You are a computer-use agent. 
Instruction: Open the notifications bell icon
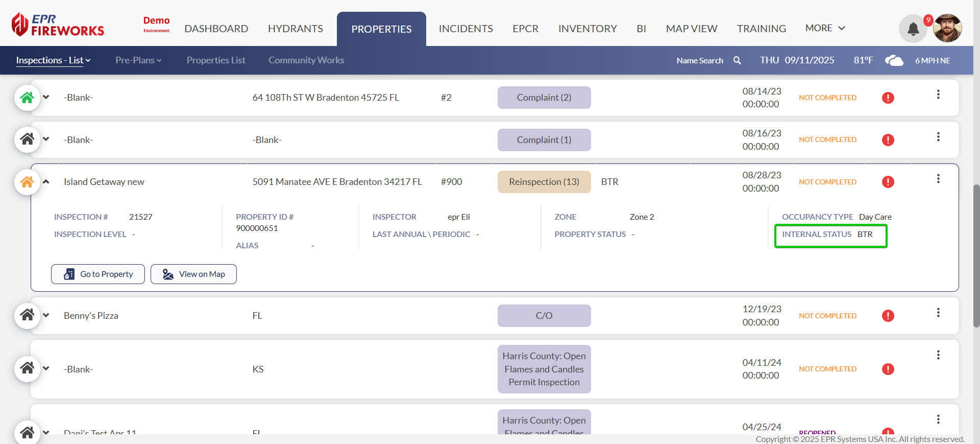(x=913, y=29)
